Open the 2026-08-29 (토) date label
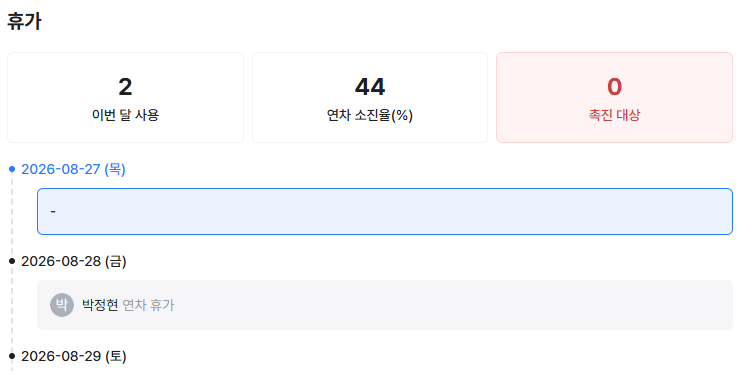The height and width of the screenshot is (377, 746). (x=74, y=356)
